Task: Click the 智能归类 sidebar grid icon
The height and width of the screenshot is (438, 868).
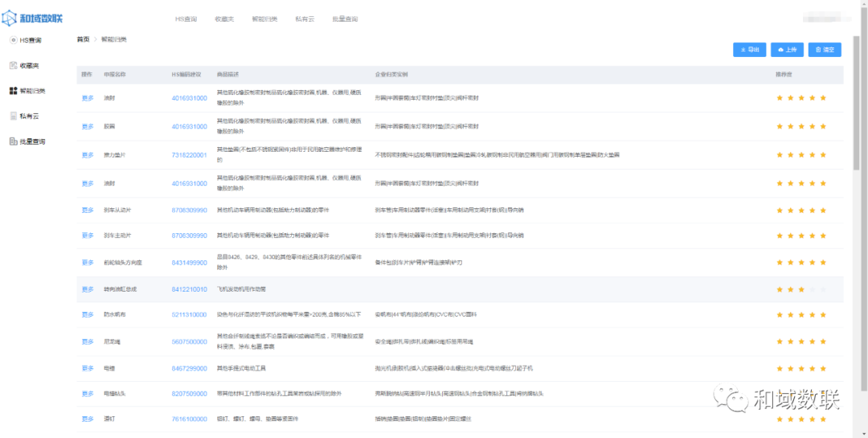Action: tap(14, 91)
